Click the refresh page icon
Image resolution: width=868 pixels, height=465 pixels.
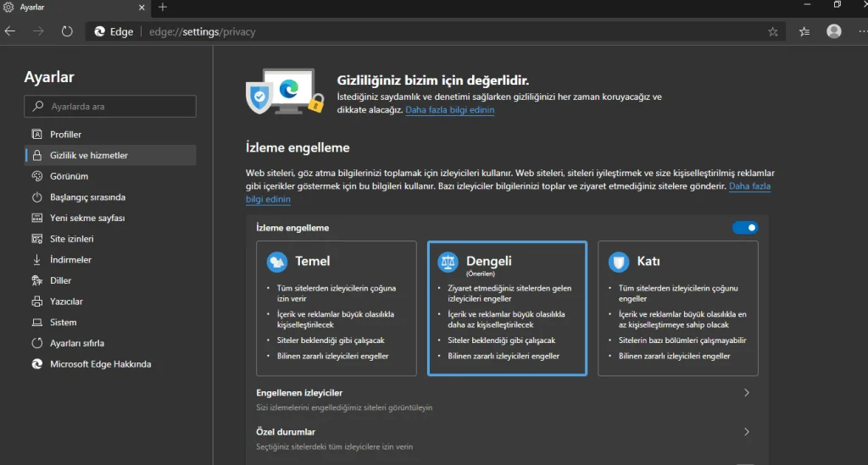coord(67,31)
